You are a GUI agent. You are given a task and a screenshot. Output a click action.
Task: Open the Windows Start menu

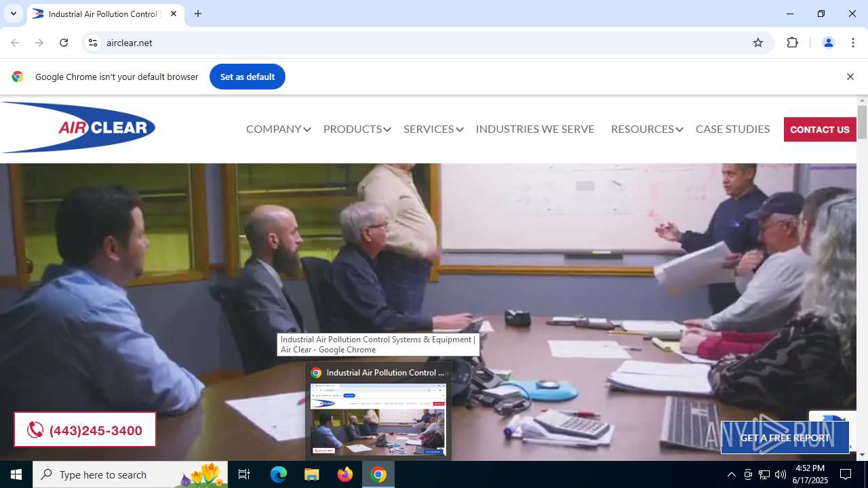[16, 474]
